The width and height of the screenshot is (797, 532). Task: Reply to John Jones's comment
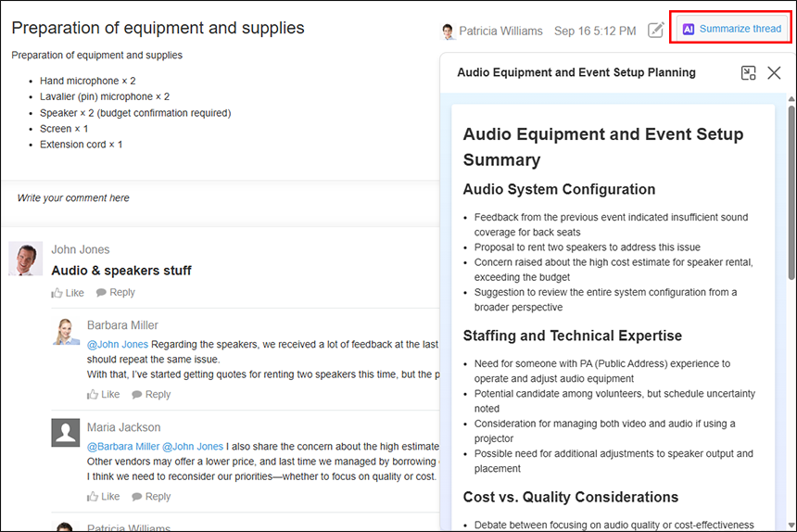click(116, 293)
